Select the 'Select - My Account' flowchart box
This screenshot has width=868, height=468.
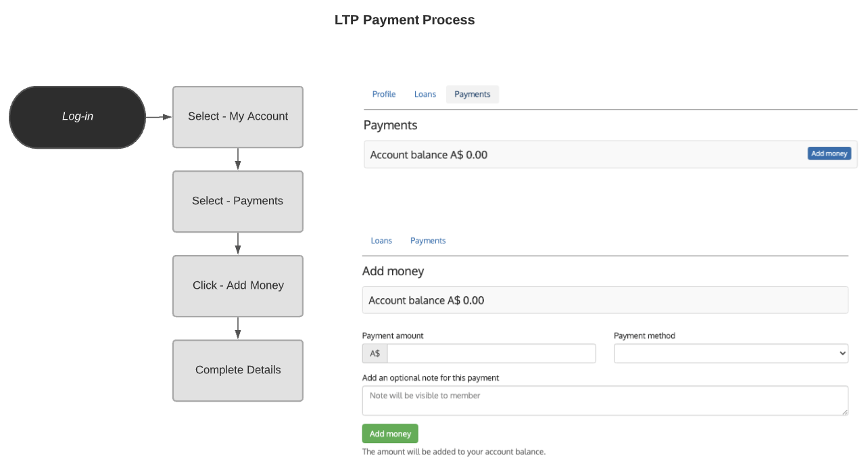tap(238, 117)
